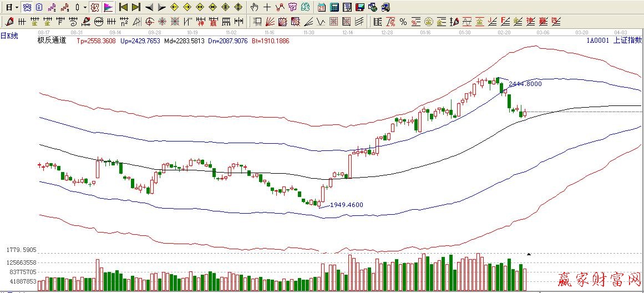Image resolution: width=644 pixels, height=293 pixels.
Task: Toggle the black left triangle arrow button
Action: click(x=149, y=7)
